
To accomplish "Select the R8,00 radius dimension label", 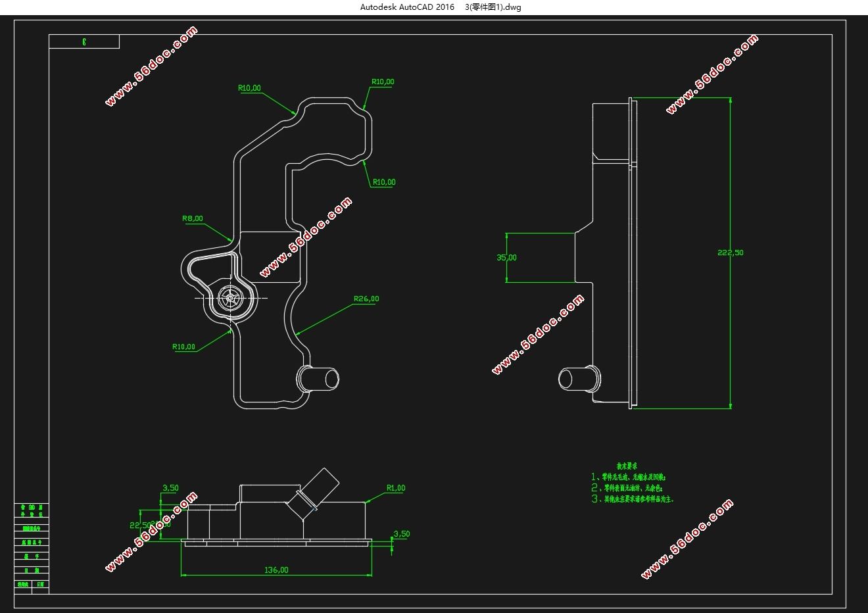I will (193, 218).
